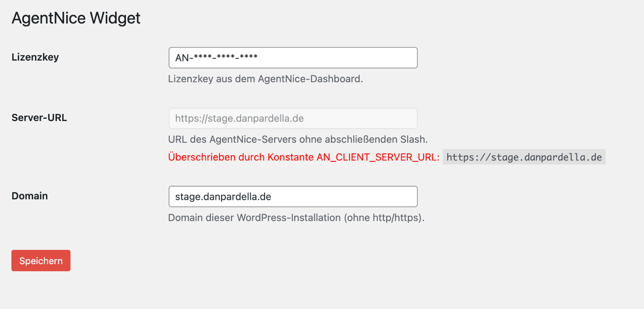Click "URL des AgentNice-Servers ohne abschließenden Slash." text
The height and width of the screenshot is (309, 644).
tap(298, 140)
